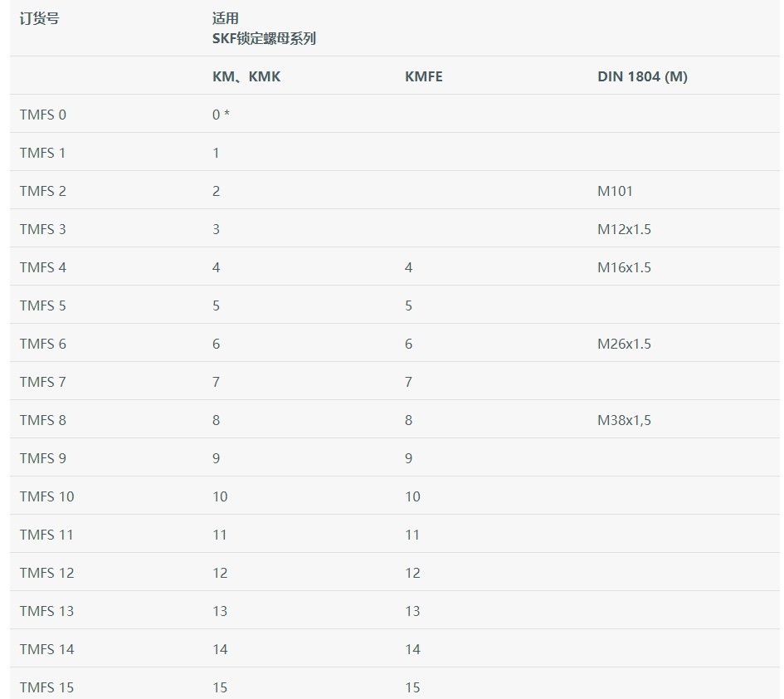
Task: Select the TMFS 1 order number
Action: (x=43, y=153)
